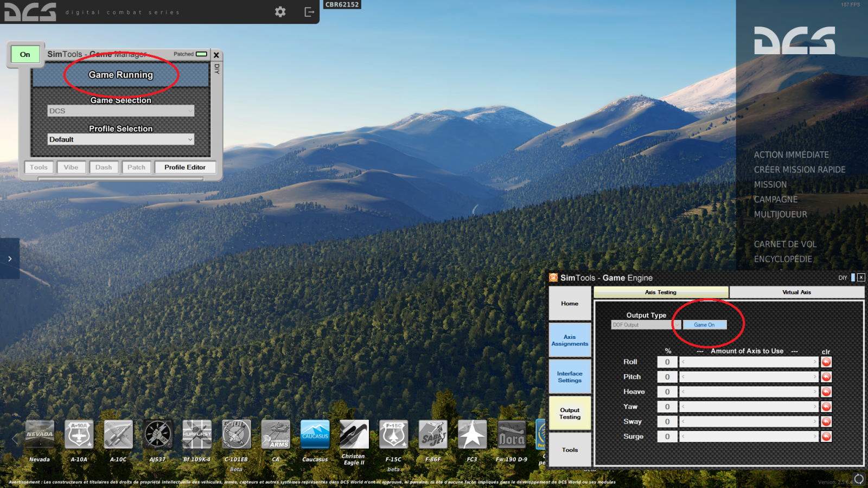Open DCS settings gear icon

coord(280,12)
